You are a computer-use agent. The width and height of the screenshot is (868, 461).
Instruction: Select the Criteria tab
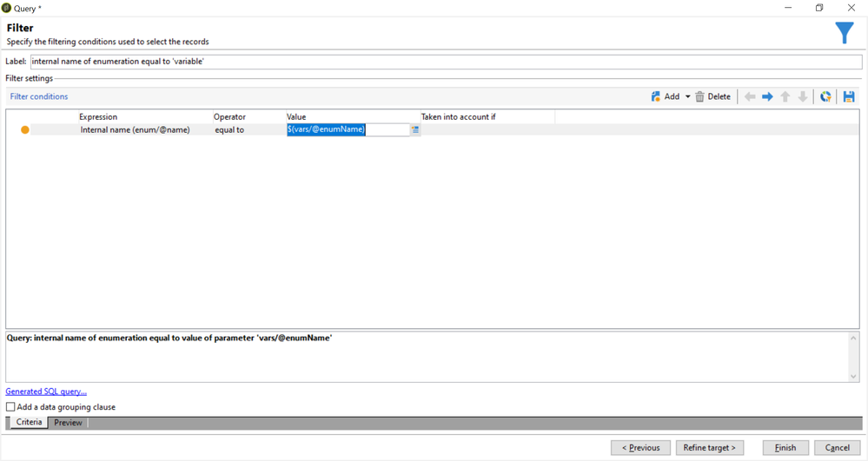[29, 423]
